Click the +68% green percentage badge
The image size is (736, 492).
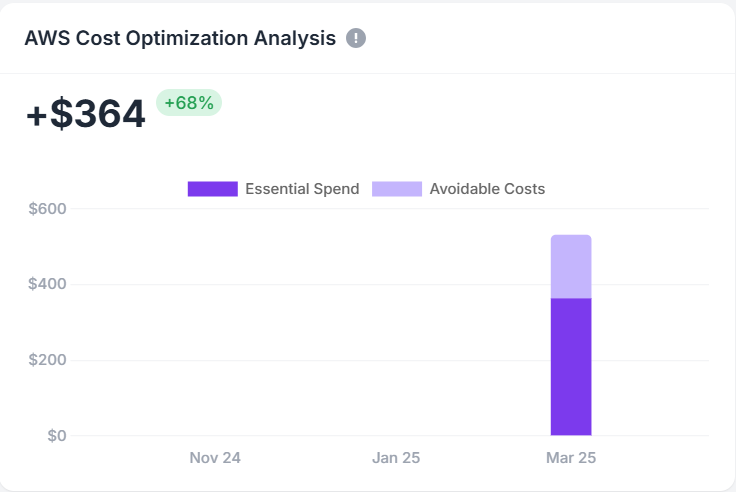click(x=189, y=103)
